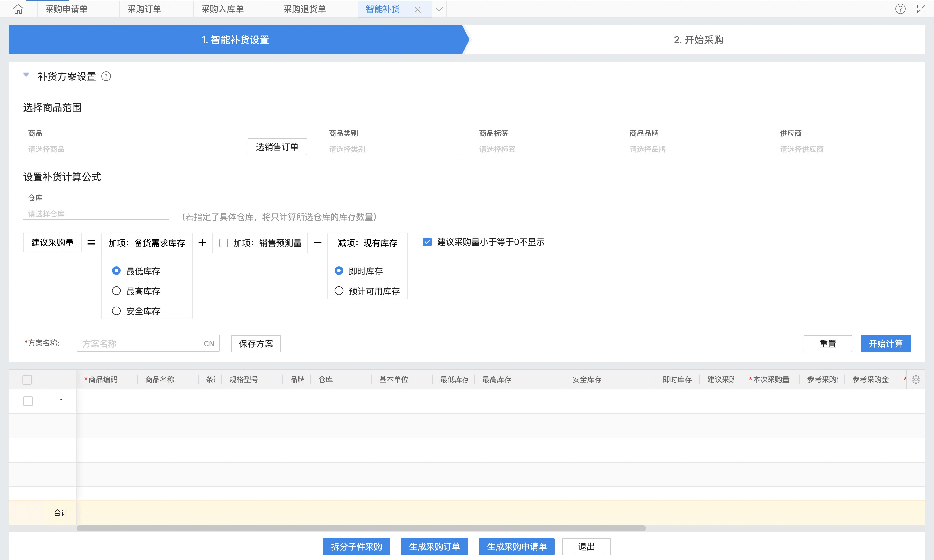Image resolution: width=934 pixels, height=560 pixels.
Task: Uncheck 建议采购量小于等于0不显示
Action: (427, 242)
